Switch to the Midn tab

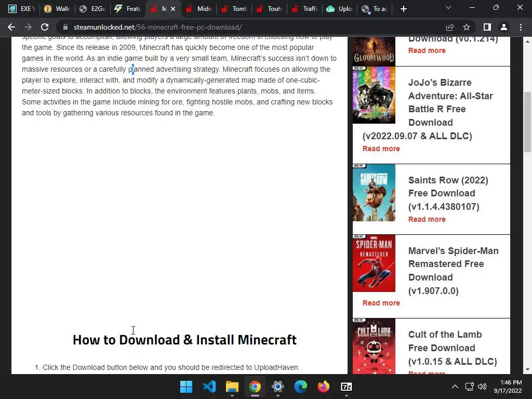tap(199, 9)
